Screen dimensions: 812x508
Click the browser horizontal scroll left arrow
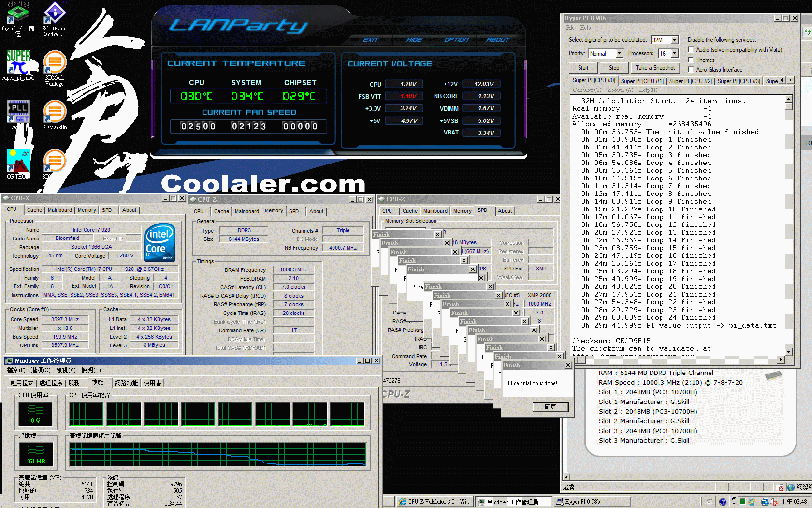coord(566,477)
